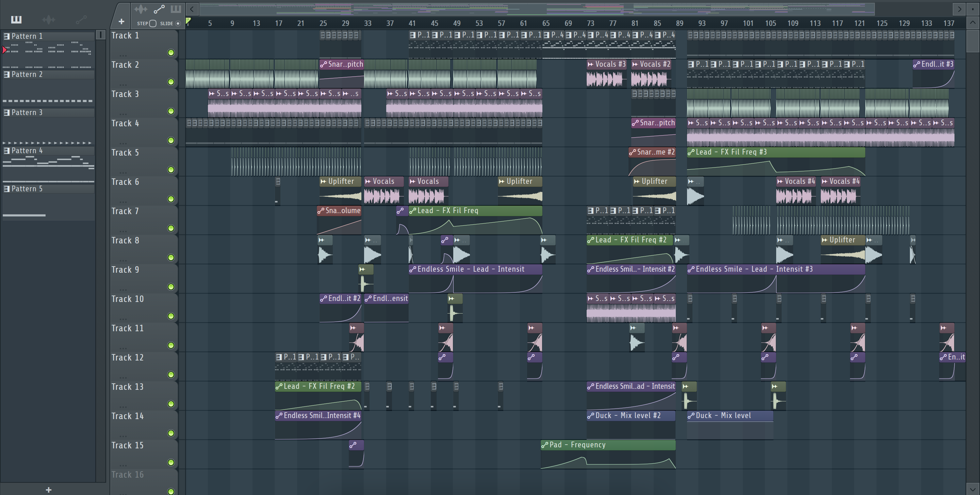This screenshot has width=980, height=495.
Task: Open the Pad - Frequency clip menu
Action: pos(545,445)
